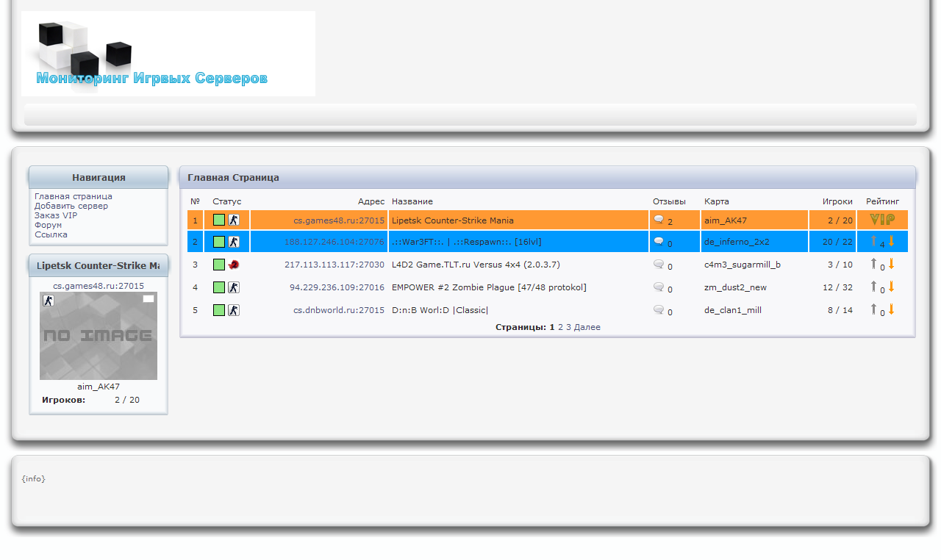Click downvote arrow for EMPOWER Zombie Plague
The height and width of the screenshot is (560, 941).
[891, 287]
